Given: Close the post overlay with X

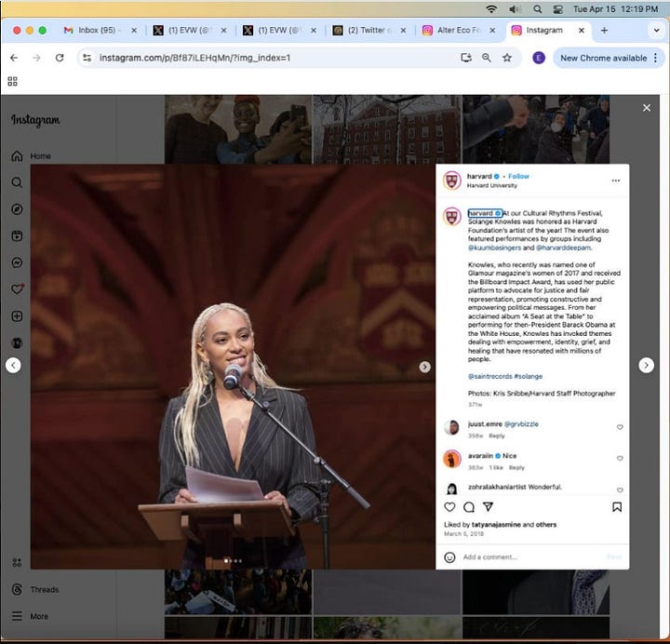Looking at the screenshot, I should click(647, 108).
